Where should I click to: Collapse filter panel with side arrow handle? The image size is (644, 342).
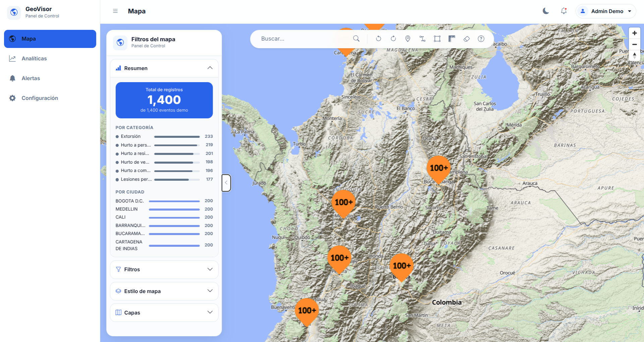(226, 183)
